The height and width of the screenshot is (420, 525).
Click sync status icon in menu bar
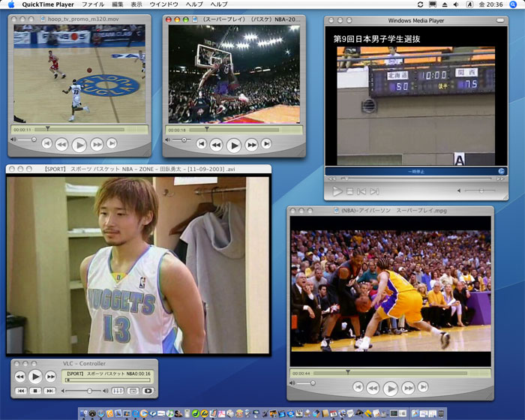coord(420,4)
